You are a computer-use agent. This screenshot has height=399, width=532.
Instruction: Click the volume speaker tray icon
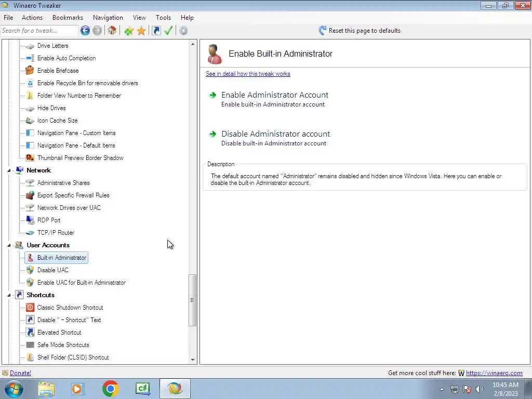pos(480,389)
